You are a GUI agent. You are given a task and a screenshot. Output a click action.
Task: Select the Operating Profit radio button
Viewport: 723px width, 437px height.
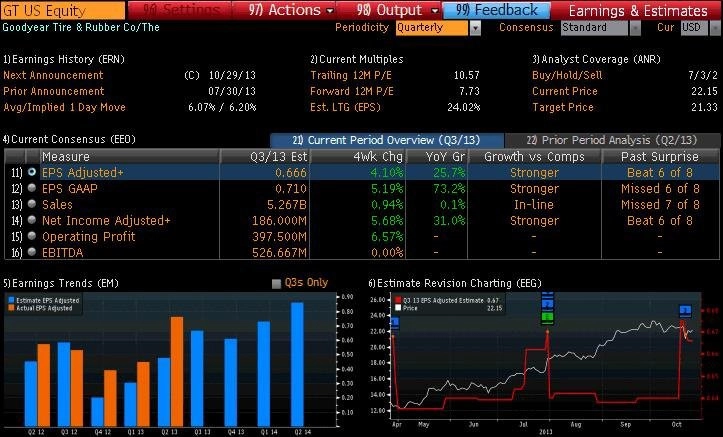32,236
